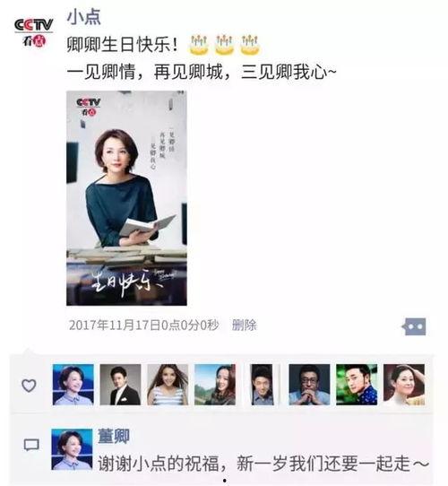This screenshot has width=448, height=486.
Task: Tap the comment bubble icon
Action: coord(31,445)
